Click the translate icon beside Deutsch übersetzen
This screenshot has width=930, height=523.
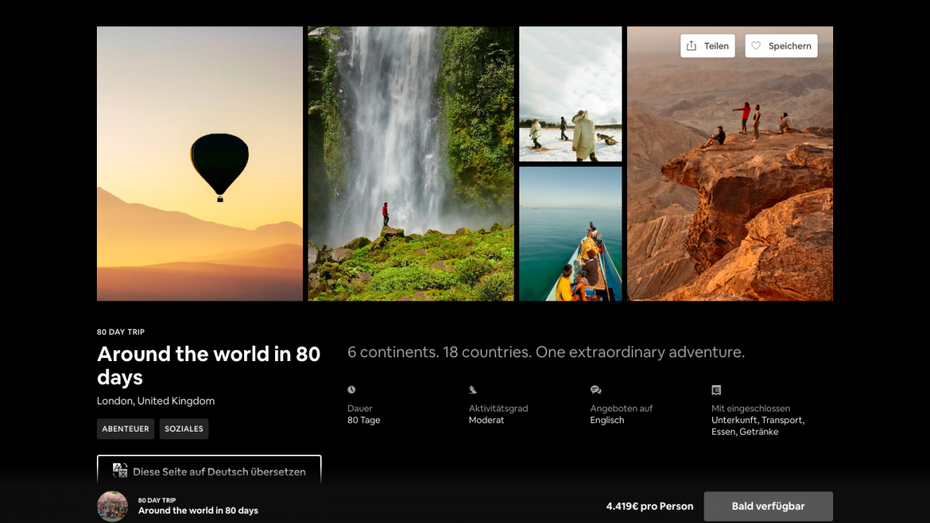click(120, 470)
